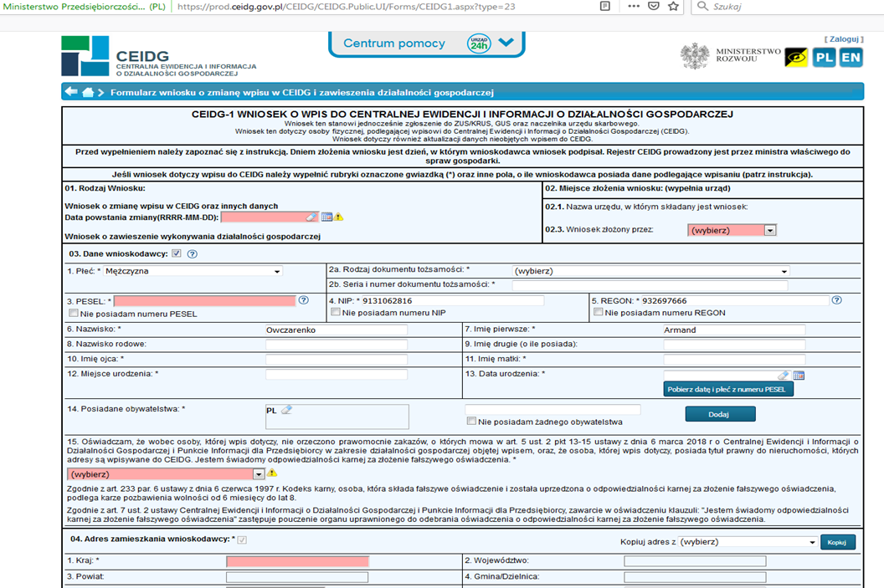
Task: Click into the PESEL input field
Action: pyautogui.click(x=204, y=300)
